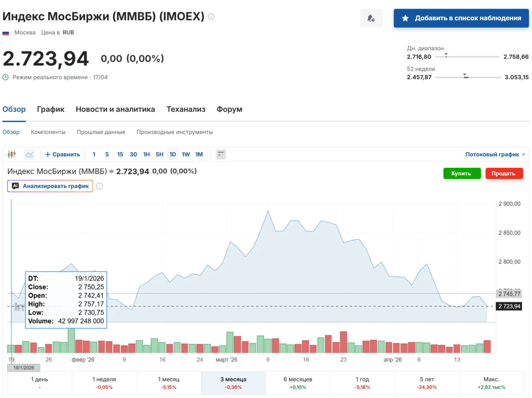The width and height of the screenshot is (532, 398).
Task: Click the 19/1/2026 date marker on axis
Action: 24,368
